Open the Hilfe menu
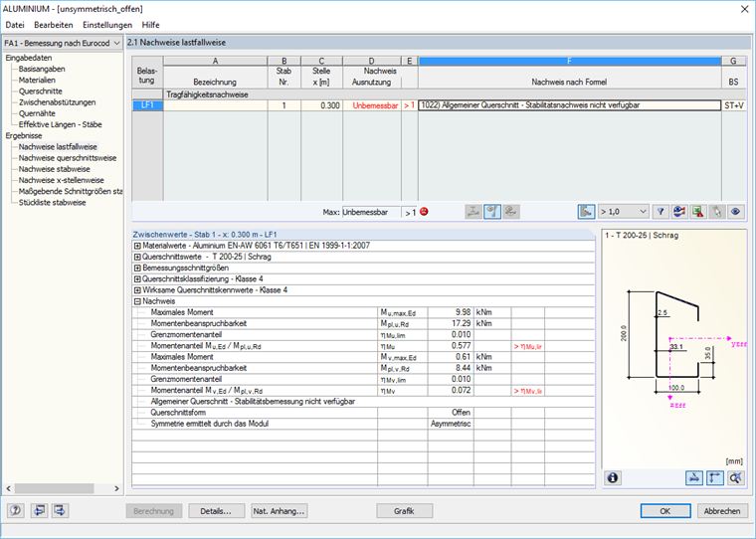The height and width of the screenshot is (539, 756). click(150, 25)
